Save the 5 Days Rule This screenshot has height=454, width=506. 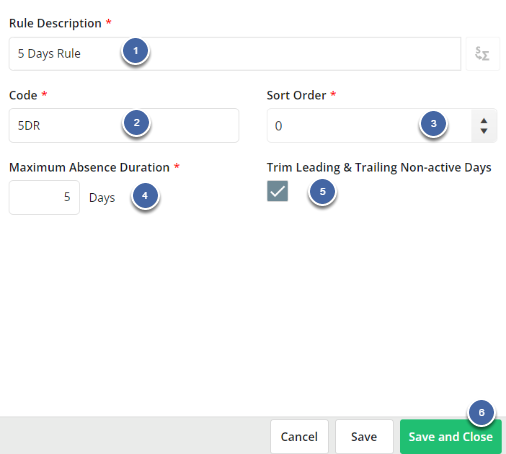tap(364, 437)
